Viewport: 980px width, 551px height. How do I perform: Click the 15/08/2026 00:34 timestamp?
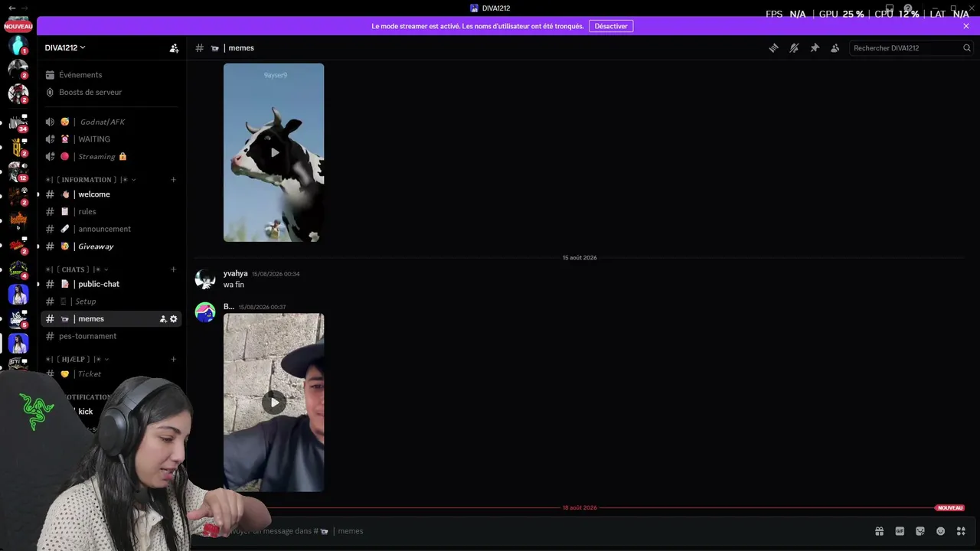[276, 274]
